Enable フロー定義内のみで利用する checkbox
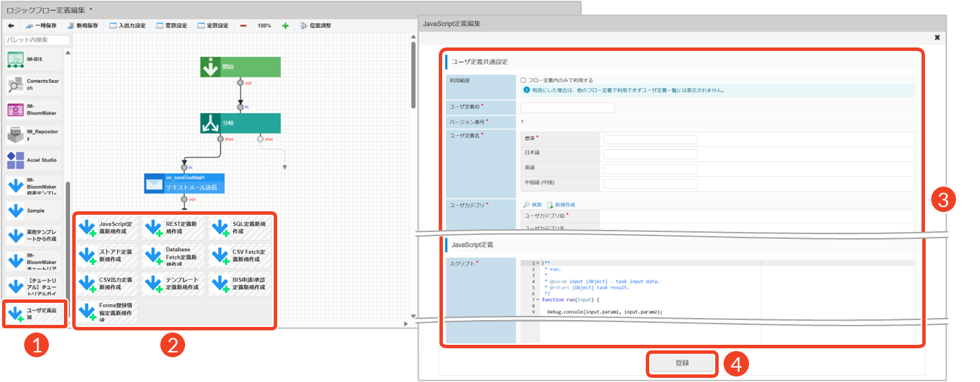 click(x=523, y=81)
